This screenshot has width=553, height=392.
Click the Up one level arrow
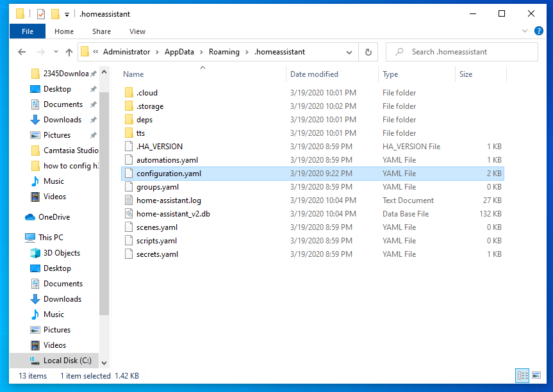click(69, 53)
